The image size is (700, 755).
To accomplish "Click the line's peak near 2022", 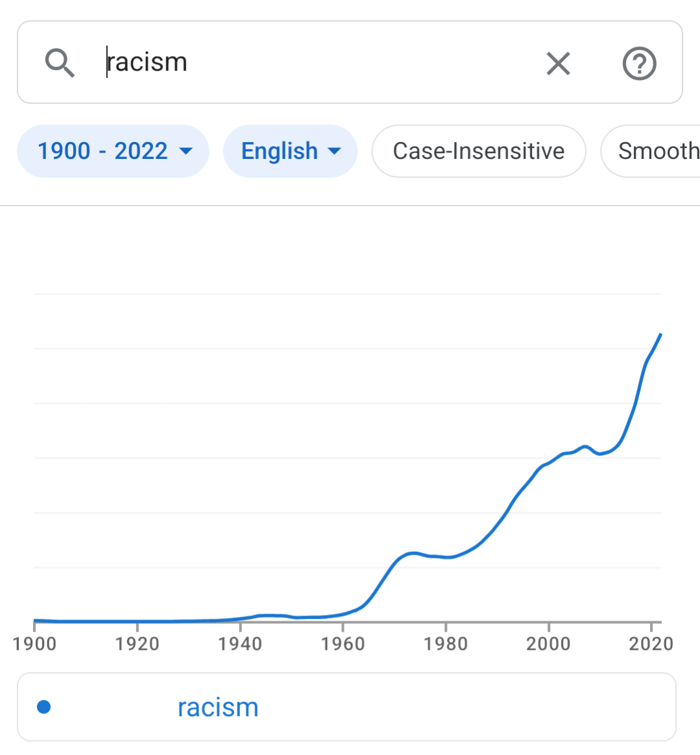I will pyautogui.click(x=660, y=335).
